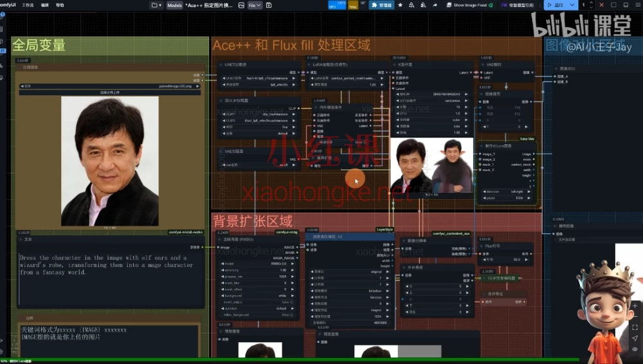Open Show Image Feed panel

(x=466, y=5)
